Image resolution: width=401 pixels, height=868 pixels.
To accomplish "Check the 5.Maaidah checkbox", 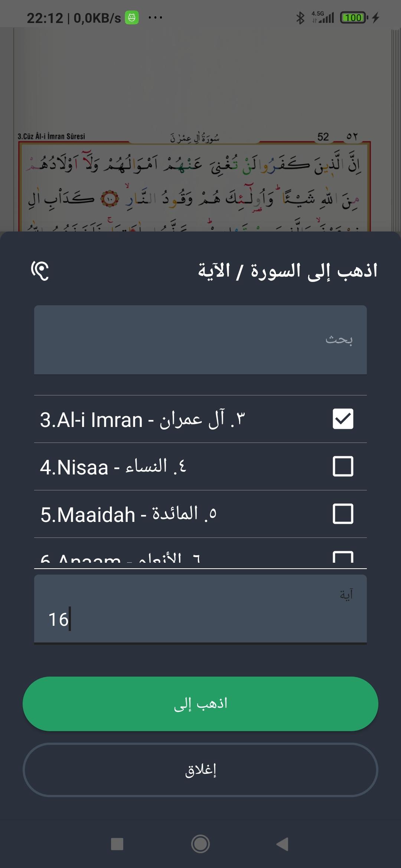I will tap(343, 514).
